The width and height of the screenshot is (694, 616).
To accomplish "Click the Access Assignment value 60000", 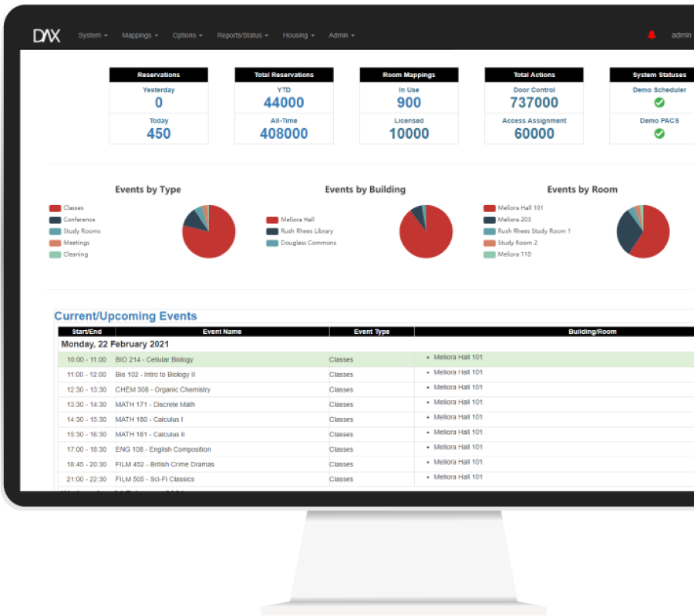I will click(x=534, y=133).
